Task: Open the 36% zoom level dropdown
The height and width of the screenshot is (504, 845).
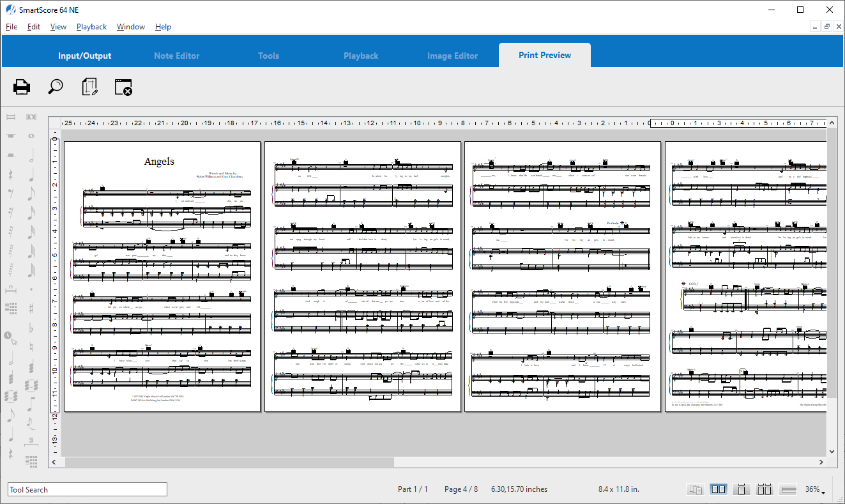Action: tap(815, 489)
